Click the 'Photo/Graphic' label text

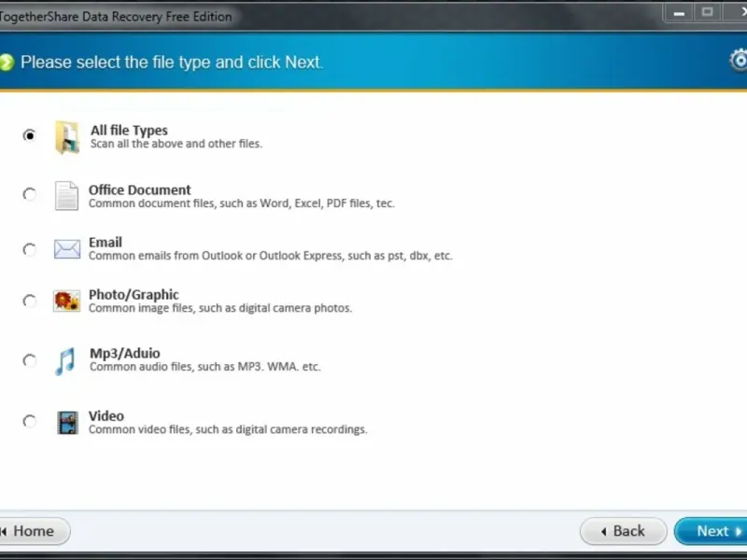click(134, 295)
